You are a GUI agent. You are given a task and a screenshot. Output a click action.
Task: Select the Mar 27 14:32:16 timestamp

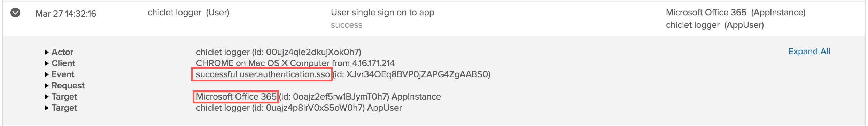tap(66, 14)
